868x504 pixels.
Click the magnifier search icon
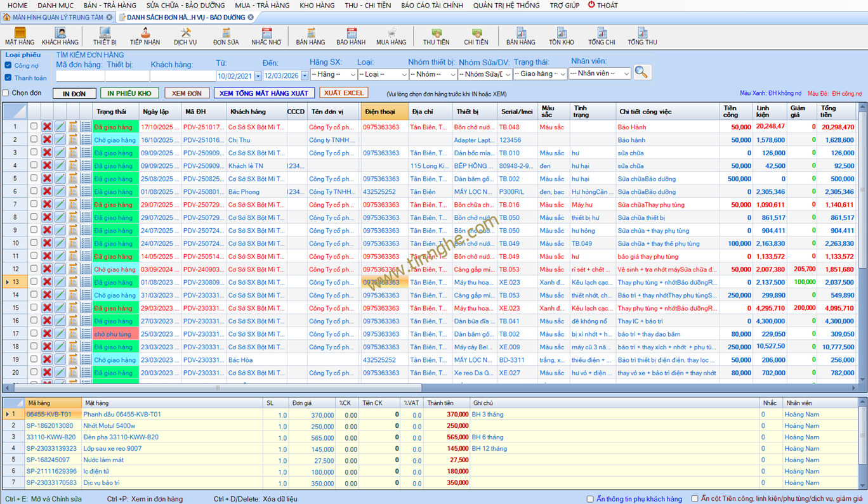(x=641, y=72)
